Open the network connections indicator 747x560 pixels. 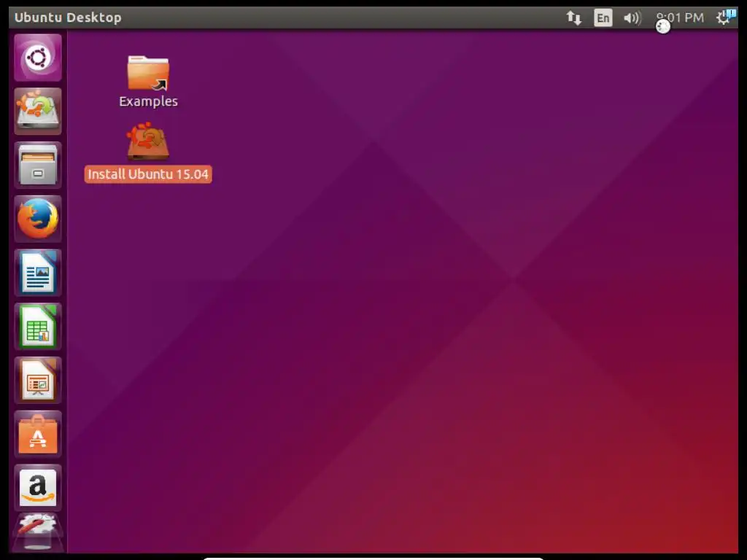(x=573, y=18)
